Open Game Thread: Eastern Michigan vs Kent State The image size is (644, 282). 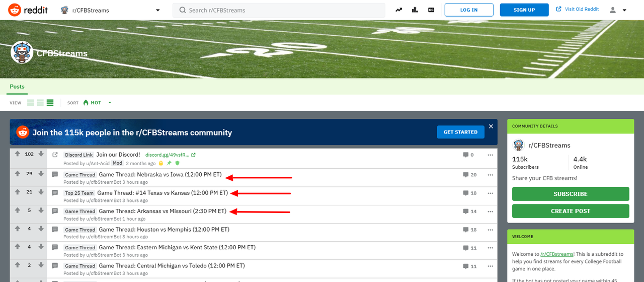(x=177, y=247)
